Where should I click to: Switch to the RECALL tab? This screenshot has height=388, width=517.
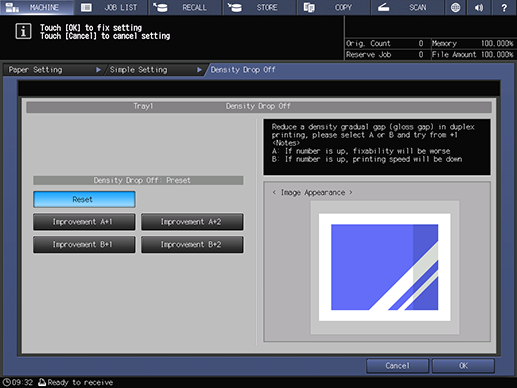point(185,7)
